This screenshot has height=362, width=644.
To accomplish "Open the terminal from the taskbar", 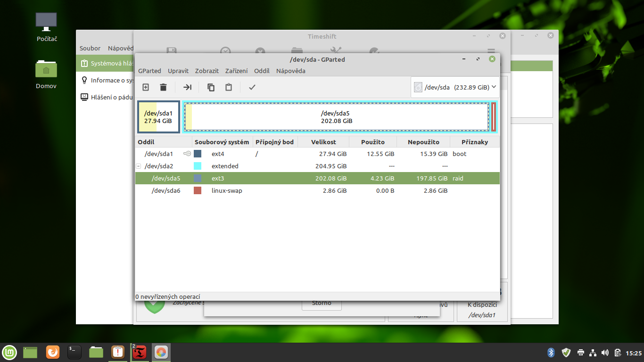I will pos(74,352).
